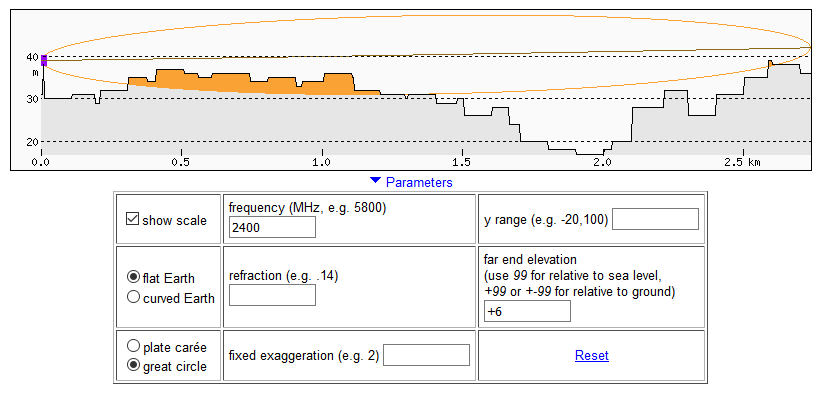The image size is (827, 397).
Task: Click the 20 elevation axis label
Action: (32, 142)
